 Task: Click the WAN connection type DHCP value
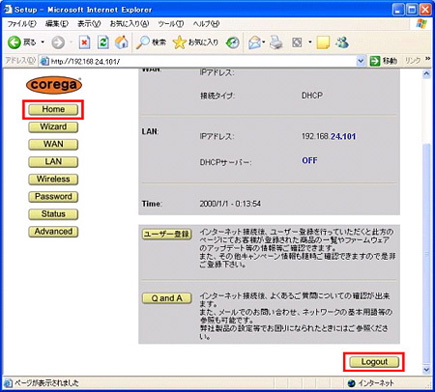[x=312, y=96]
